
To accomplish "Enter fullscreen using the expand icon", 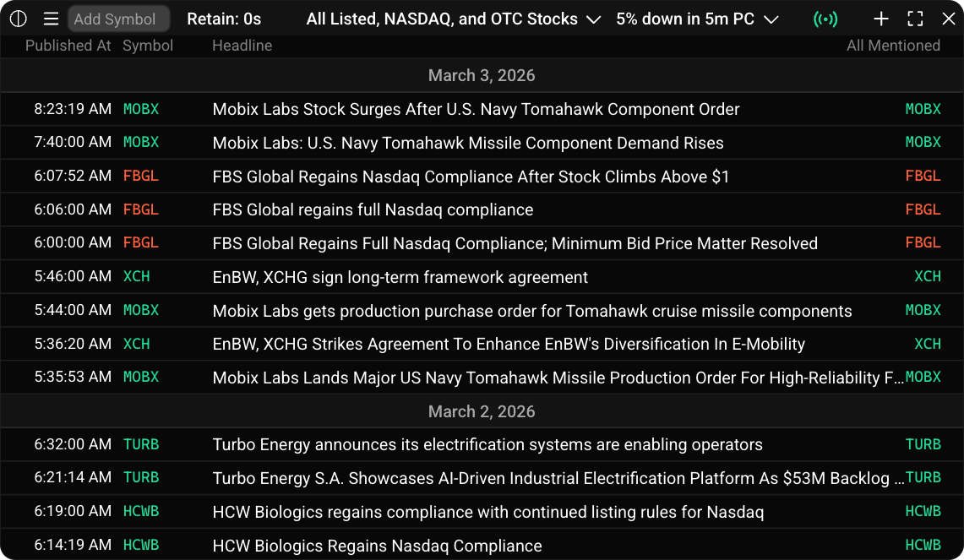I will pos(915,18).
